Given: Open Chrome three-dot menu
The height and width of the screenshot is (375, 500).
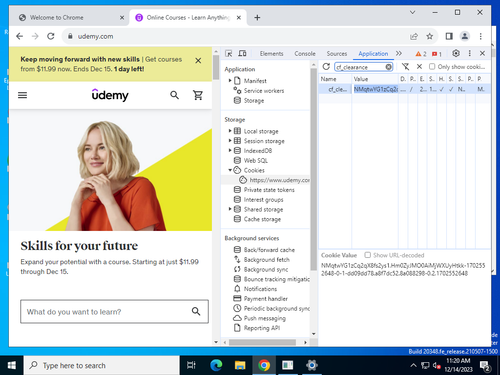Looking at the screenshot, I should coord(480,36).
